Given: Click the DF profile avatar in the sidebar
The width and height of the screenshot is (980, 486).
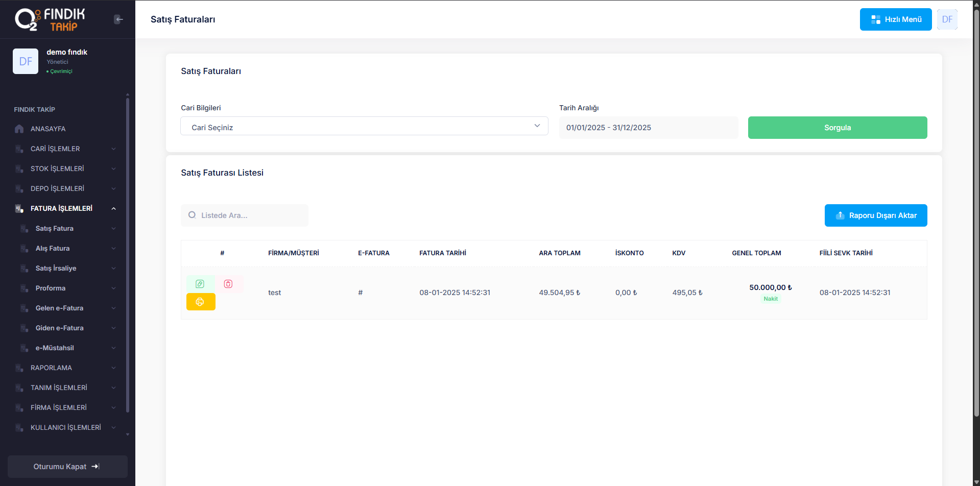Looking at the screenshot, I should 26,61.
